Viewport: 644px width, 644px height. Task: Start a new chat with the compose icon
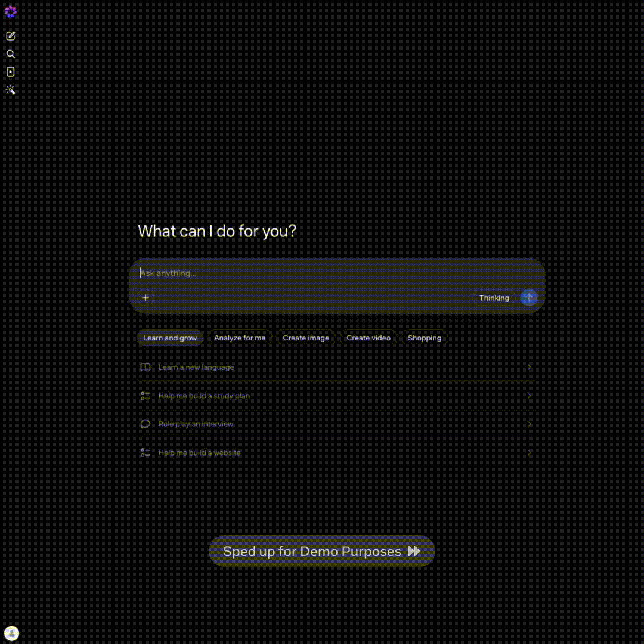[x=11, y=36]
